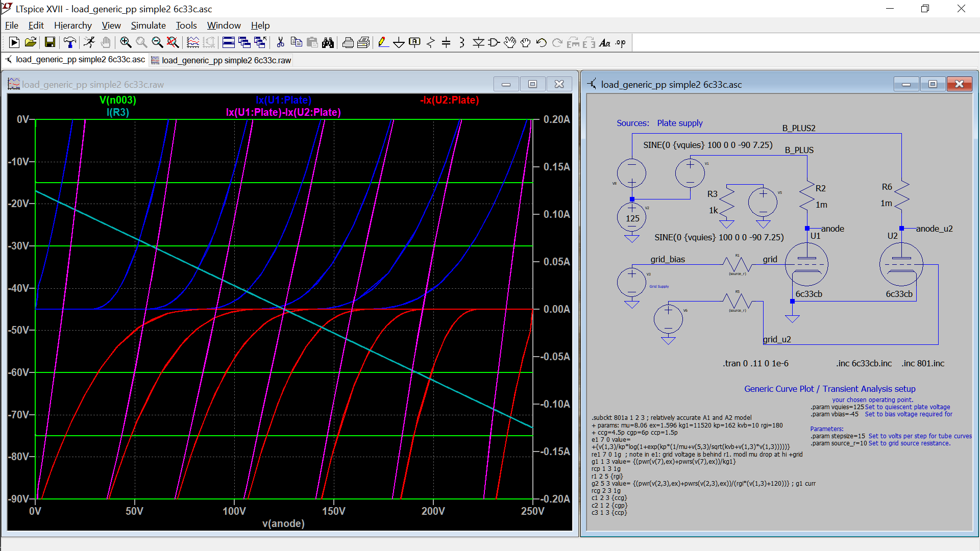Select the -Ix(U2:Plate) red trace label
Viewport: 980px width, 551px height.
450,100
